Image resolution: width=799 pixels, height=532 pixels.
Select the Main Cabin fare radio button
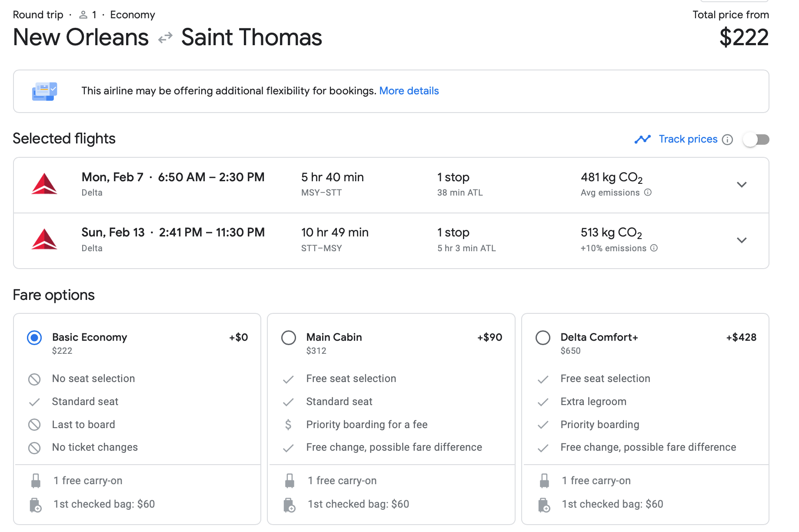click(x=289, y=338)
